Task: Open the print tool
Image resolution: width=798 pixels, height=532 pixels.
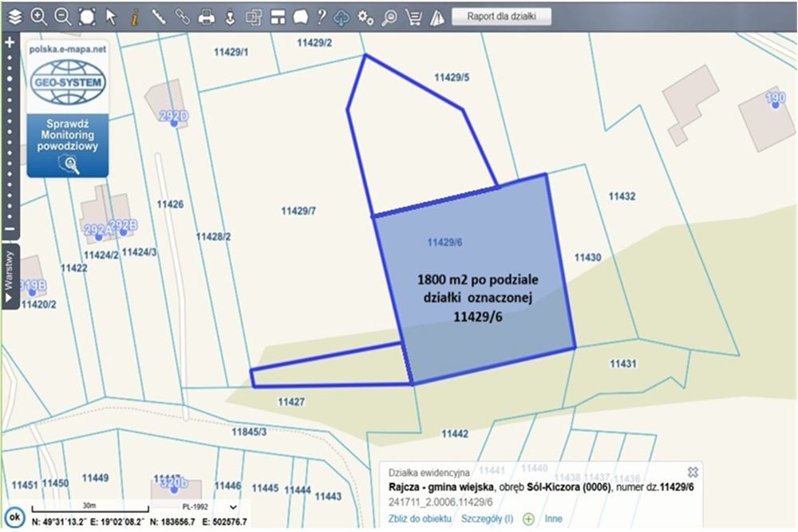Action: pyautogui.click(x=206, y=15)
